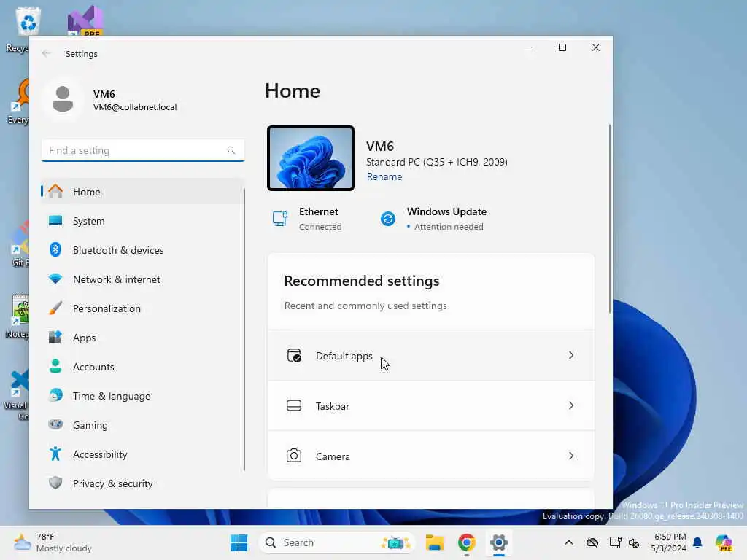Click the volume muted tray icon

click(x=634, y=542)
